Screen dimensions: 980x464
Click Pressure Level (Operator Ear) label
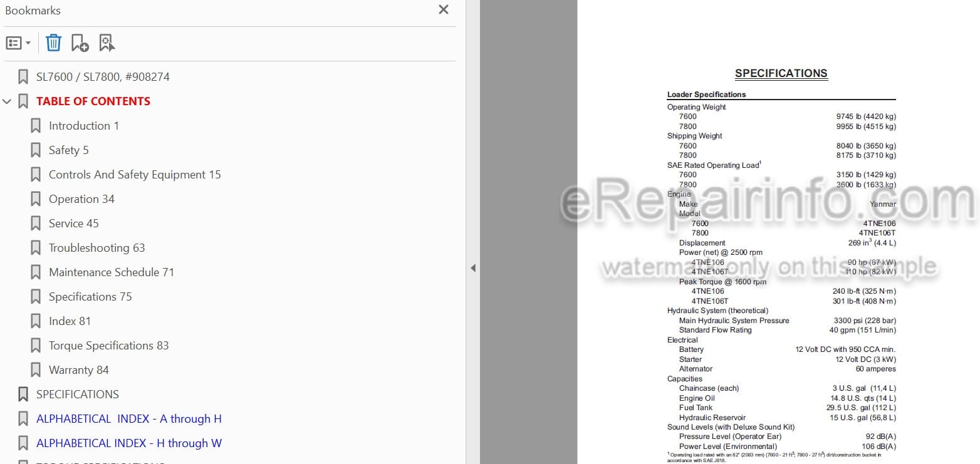(730, 436)
